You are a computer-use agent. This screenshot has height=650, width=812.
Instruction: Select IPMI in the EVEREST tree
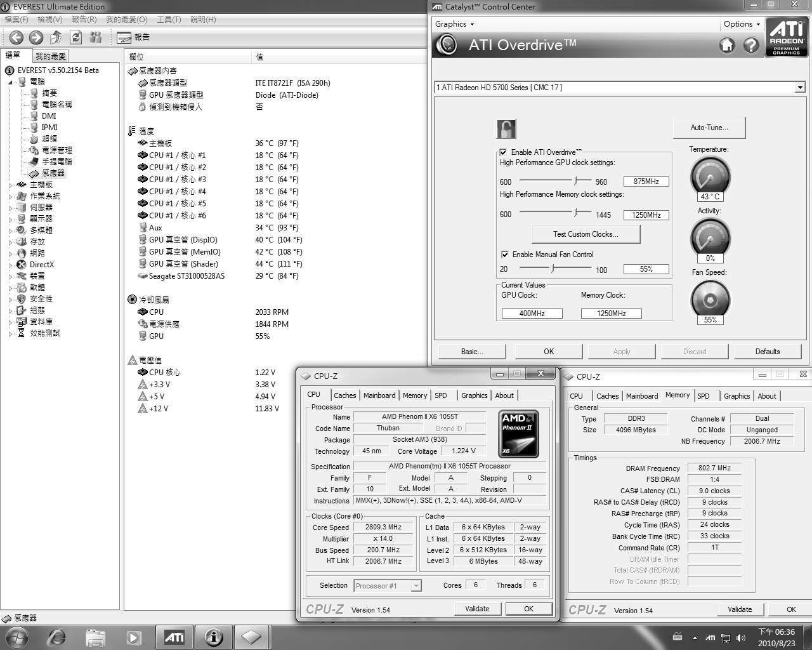[49, 127]
